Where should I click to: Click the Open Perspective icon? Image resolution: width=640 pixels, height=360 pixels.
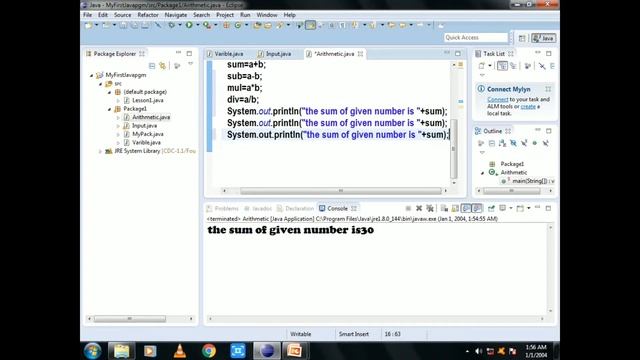pyautogui.click(x=522, y=38)
